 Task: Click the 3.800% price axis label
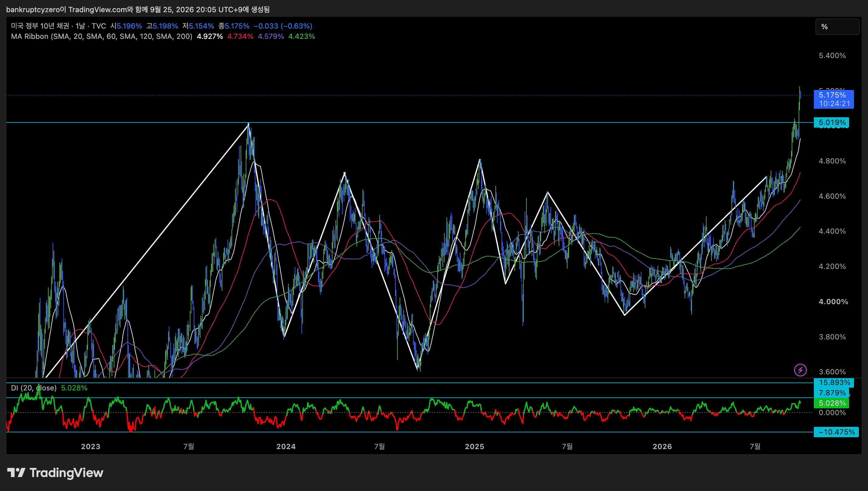[832, 337]
